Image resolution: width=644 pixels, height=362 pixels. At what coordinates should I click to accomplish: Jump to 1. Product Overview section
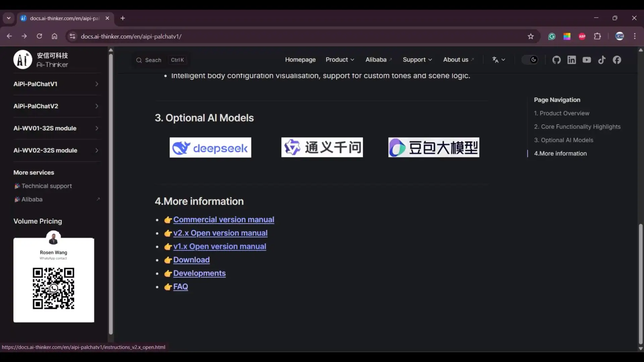coord(561,113)
